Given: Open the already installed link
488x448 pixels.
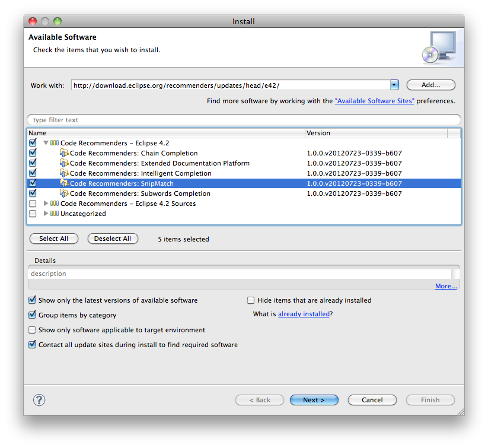Looking at the screenshot, I should coord(304,314).
